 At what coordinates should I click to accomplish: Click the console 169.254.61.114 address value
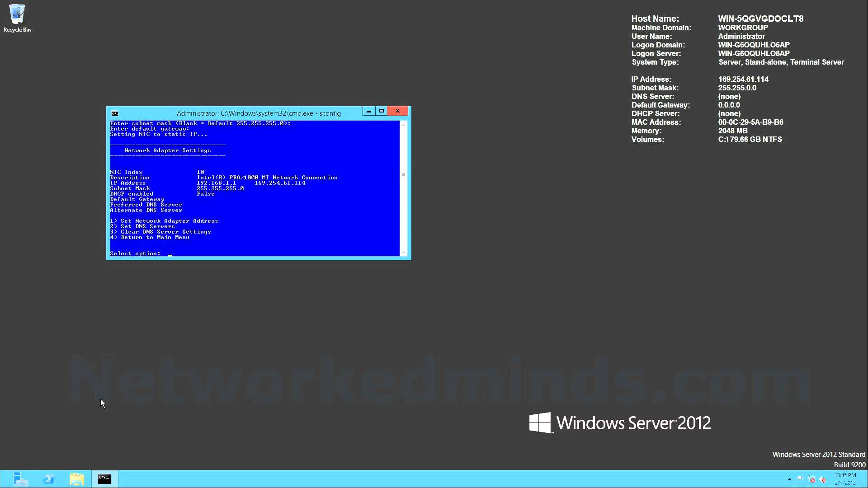(x=280, y=183)
